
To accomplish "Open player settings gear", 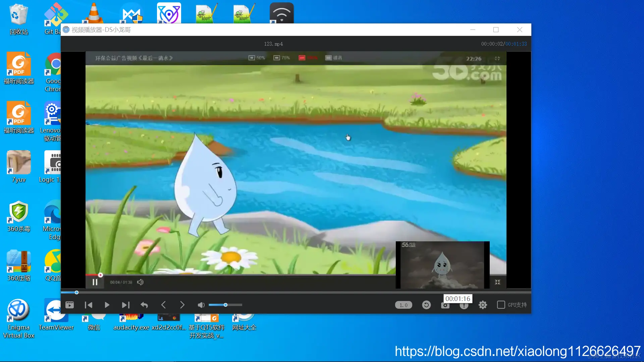I will click(483, 305).
